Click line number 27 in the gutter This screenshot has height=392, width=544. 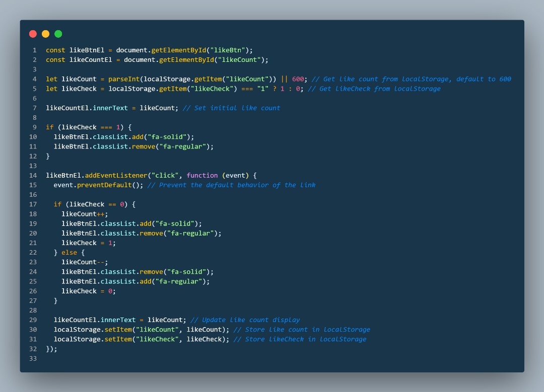pos(33,301)
